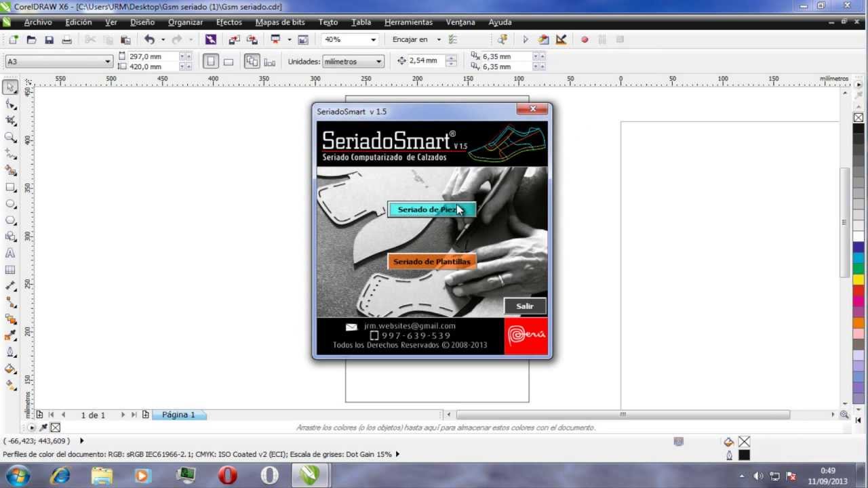
Task: Select the Rectangle tool
Action: 10,187
